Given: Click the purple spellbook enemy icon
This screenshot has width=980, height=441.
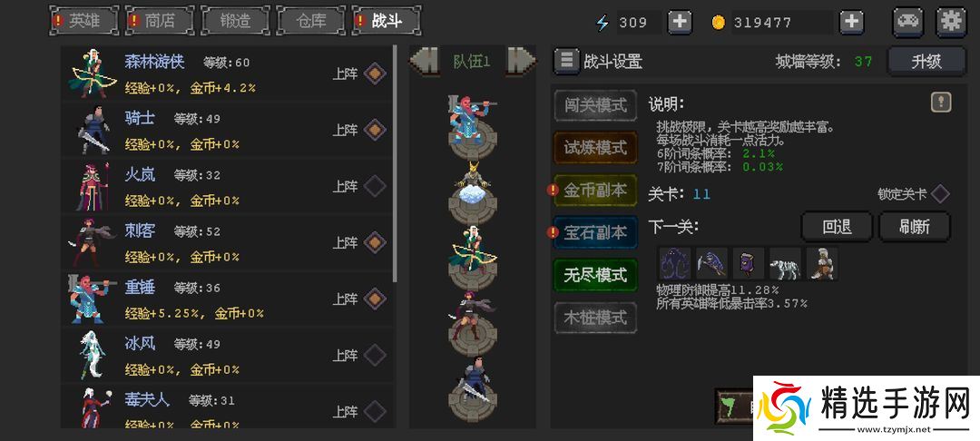Looking at the screenshot, I should pyautogui.click(x=749, y=263).
